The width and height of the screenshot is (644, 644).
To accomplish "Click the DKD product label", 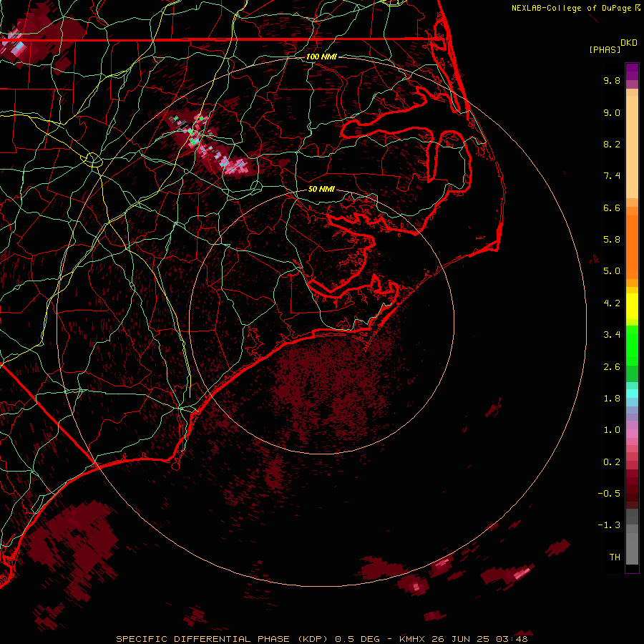I will 629,43.
